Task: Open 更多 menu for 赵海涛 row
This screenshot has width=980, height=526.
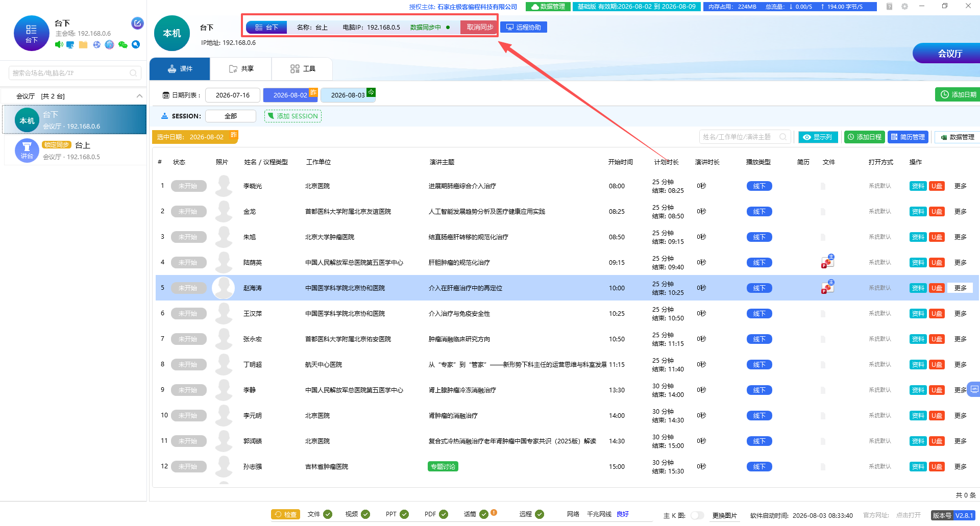Action: pos(960,288)
